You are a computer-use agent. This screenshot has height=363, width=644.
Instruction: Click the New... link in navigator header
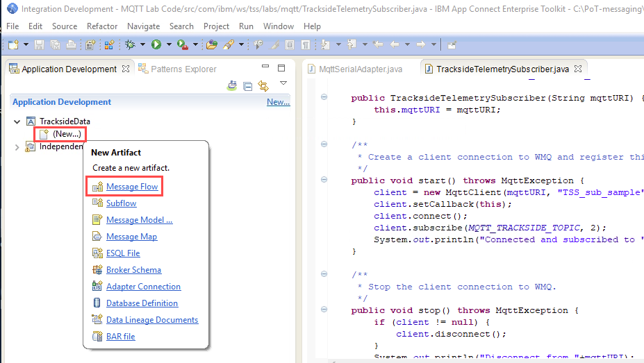tap(278, 102)
